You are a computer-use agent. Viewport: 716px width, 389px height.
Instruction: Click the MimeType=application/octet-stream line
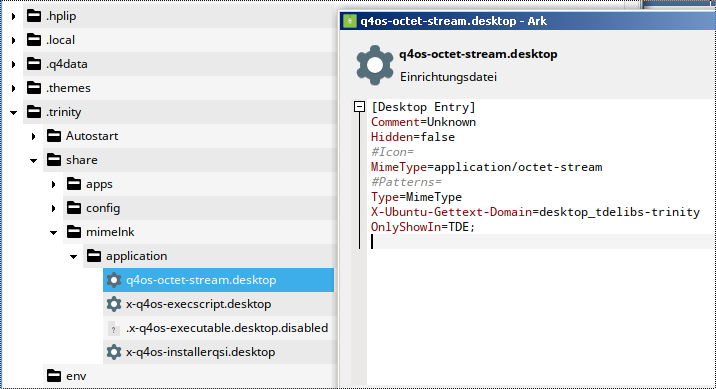[x=486, y=167]
